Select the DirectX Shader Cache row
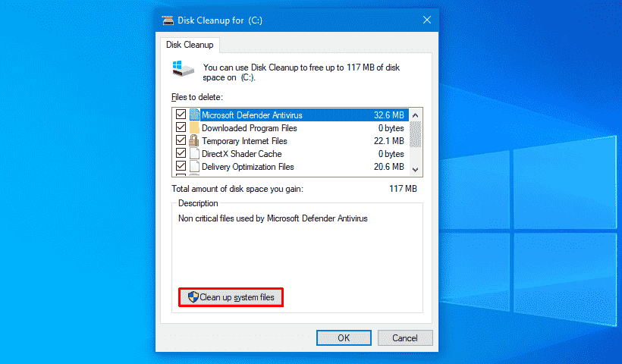Image resolution: width=622 pixels, height=364 pixels. coord(291,154)
